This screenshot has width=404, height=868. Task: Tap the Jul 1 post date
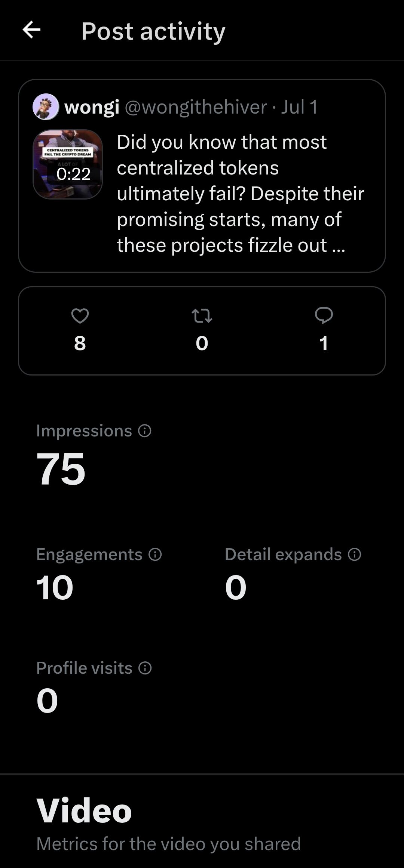click(299, 107)
